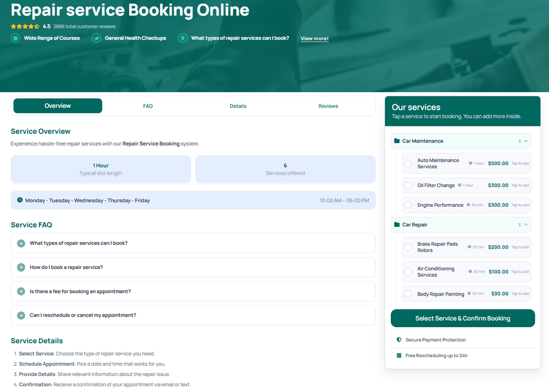Collapse the Car Repair category chevron
The height and width of the screenshot is (392, 549).
525,224
